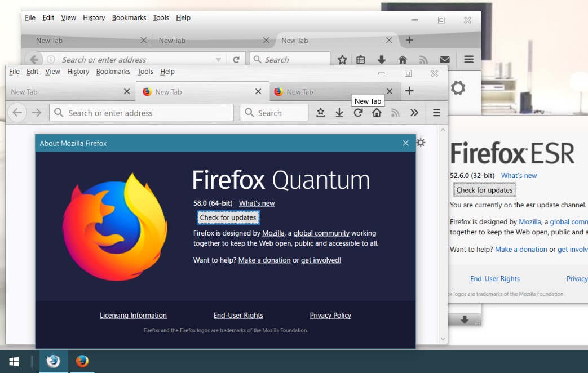
Task: Open the View menu in the Firefox ESR window
Action: pos(68,17)
